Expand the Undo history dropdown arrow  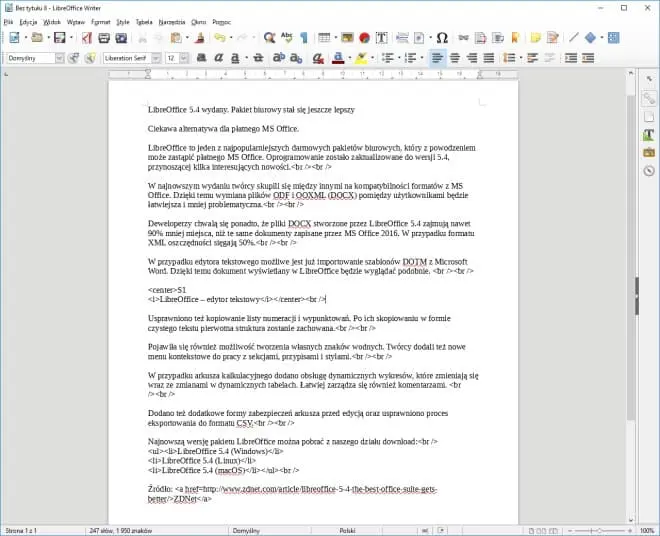tap(231, 38)
